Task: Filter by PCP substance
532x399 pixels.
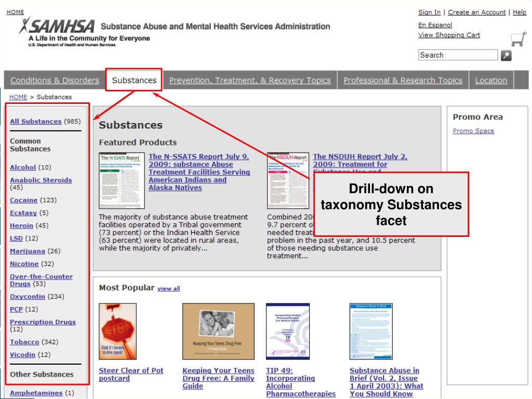Action: click(16, 310)
